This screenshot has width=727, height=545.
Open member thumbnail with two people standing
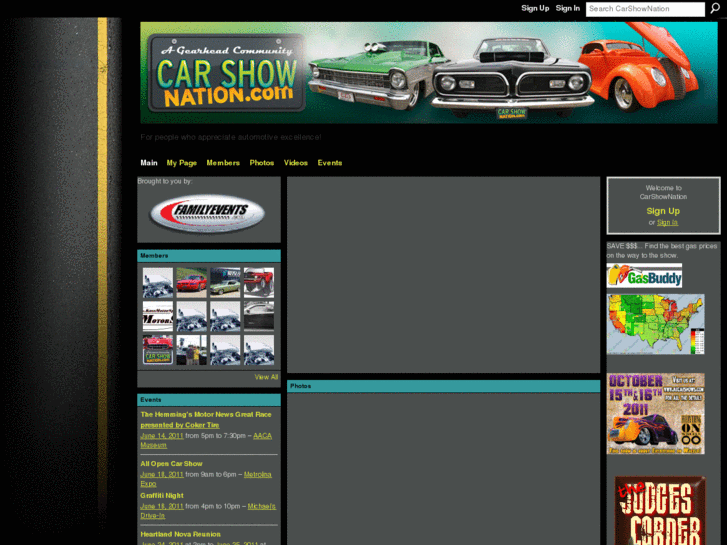click(x=191, y=350)
